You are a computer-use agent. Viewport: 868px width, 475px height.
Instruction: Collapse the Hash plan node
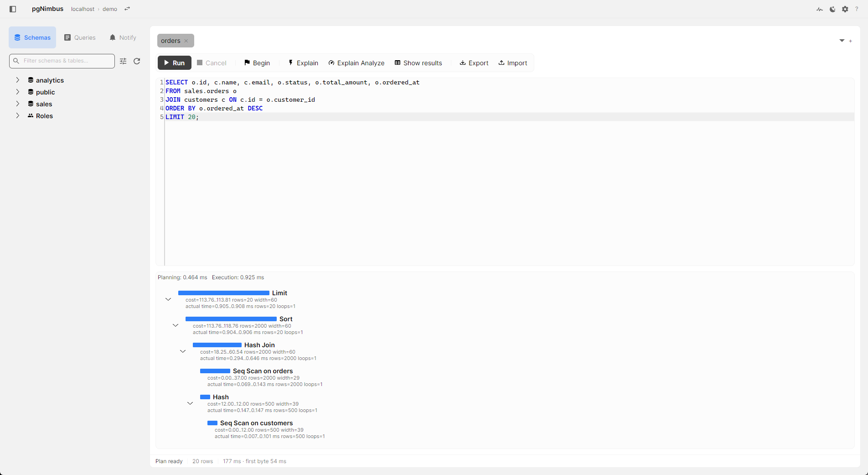(x=190, y=403)
